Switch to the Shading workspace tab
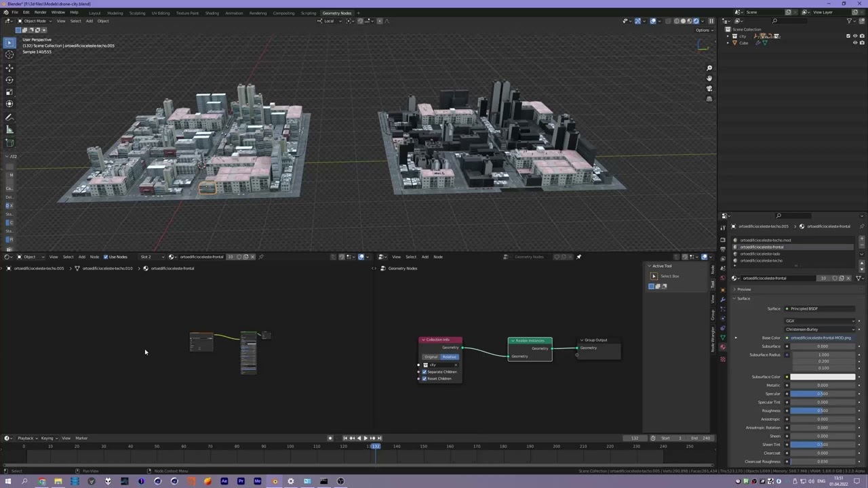This screenshot has height=488, width=868. 212,13
